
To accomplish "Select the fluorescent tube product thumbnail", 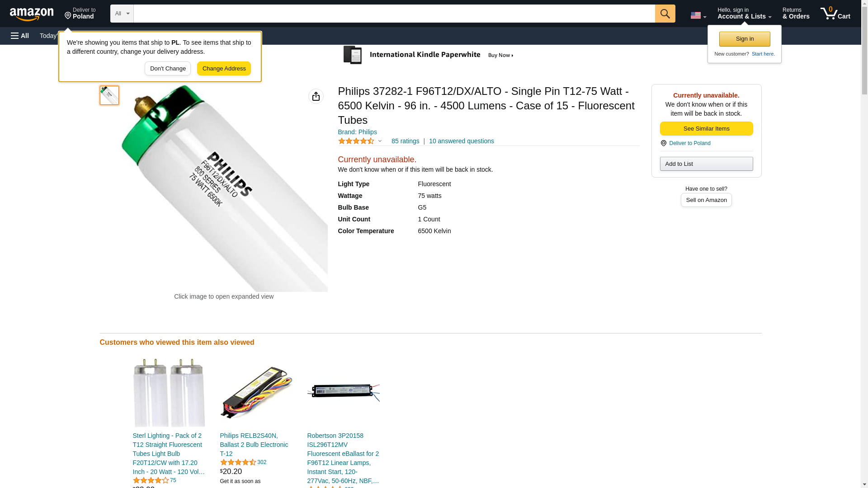I will (109, 95).
